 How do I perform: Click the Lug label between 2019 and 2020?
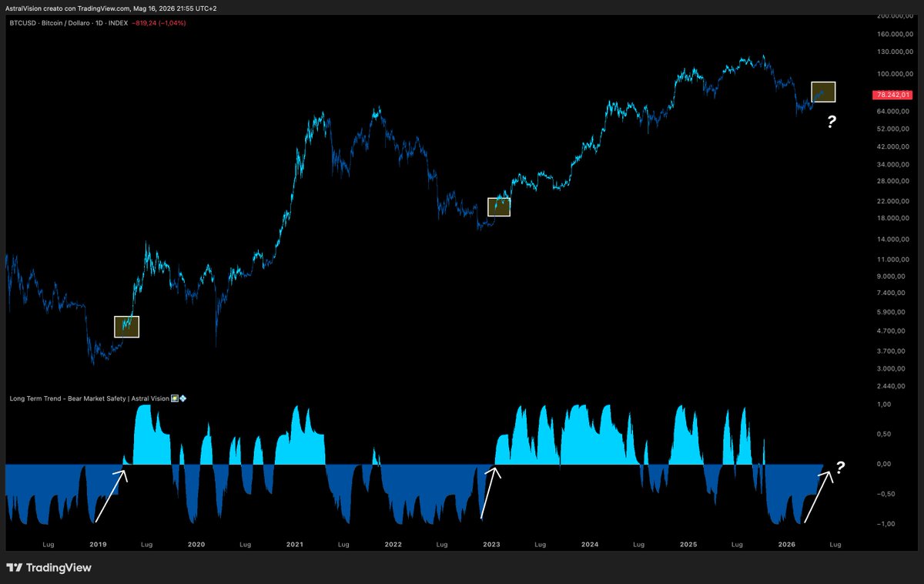coord(146,544)
